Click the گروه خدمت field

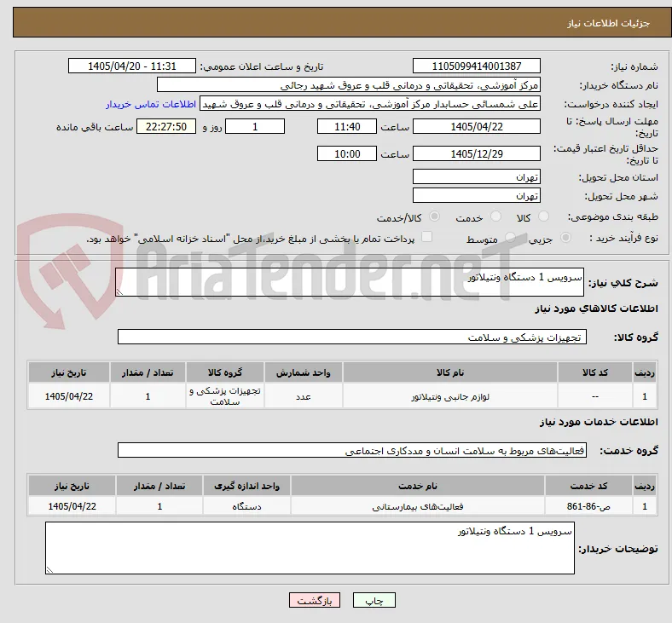coord(352,450)
